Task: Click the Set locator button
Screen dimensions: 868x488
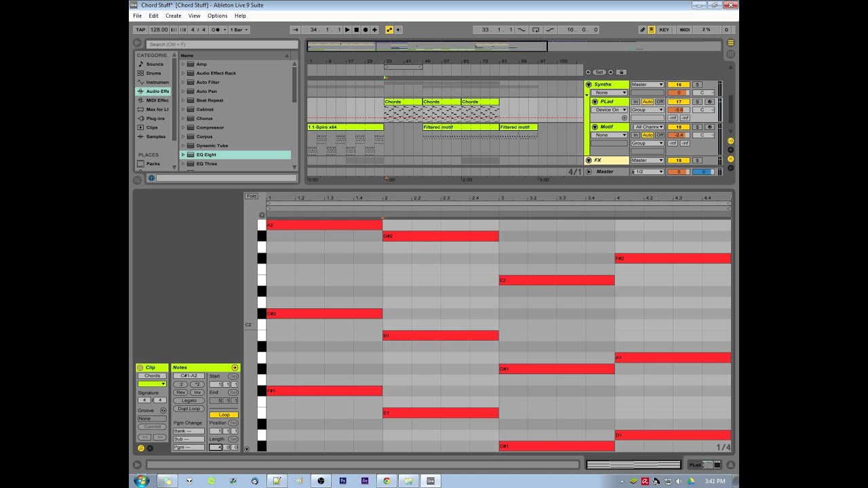Action: 599,72
